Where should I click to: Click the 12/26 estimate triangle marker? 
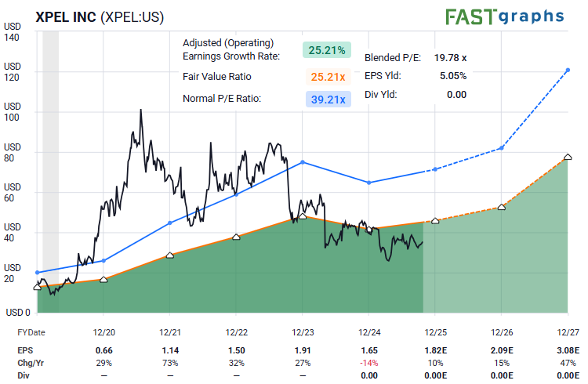tap(503, 206)
